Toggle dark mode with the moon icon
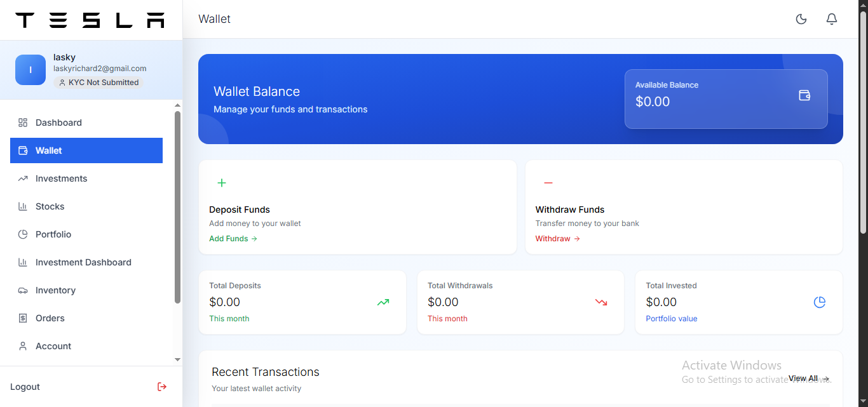Image resolution: width=868 pixels, height=407 pixels. point(801,19)
